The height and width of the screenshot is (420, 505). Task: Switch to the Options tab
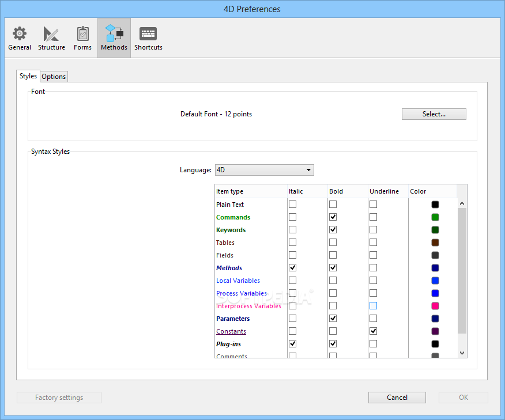(x=54, y=77)
